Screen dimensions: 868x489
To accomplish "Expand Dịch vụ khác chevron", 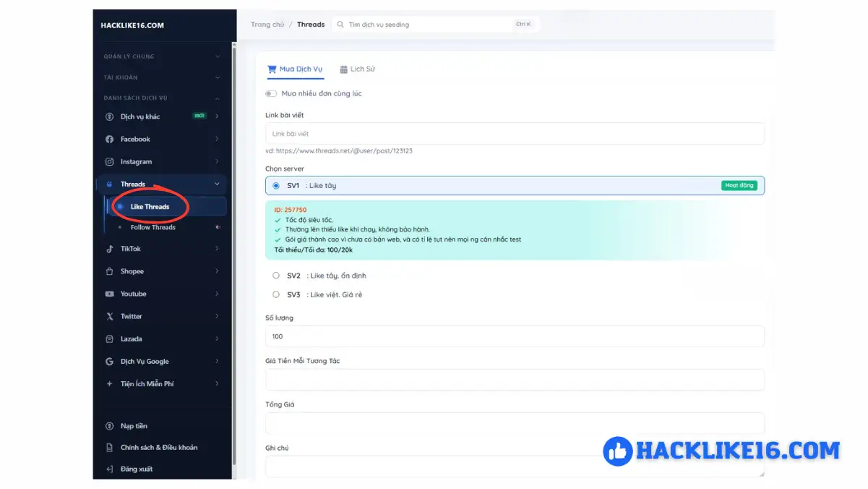I will 217,116.
